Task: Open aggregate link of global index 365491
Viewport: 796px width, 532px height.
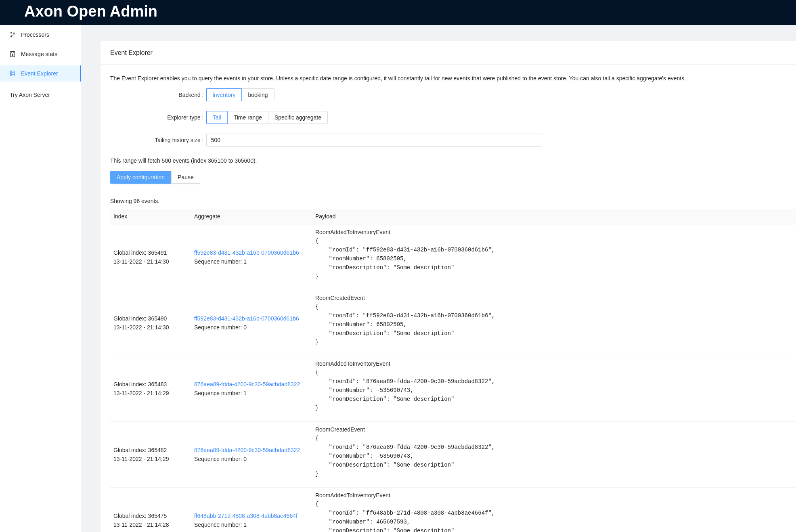Action: click(246, 253)
